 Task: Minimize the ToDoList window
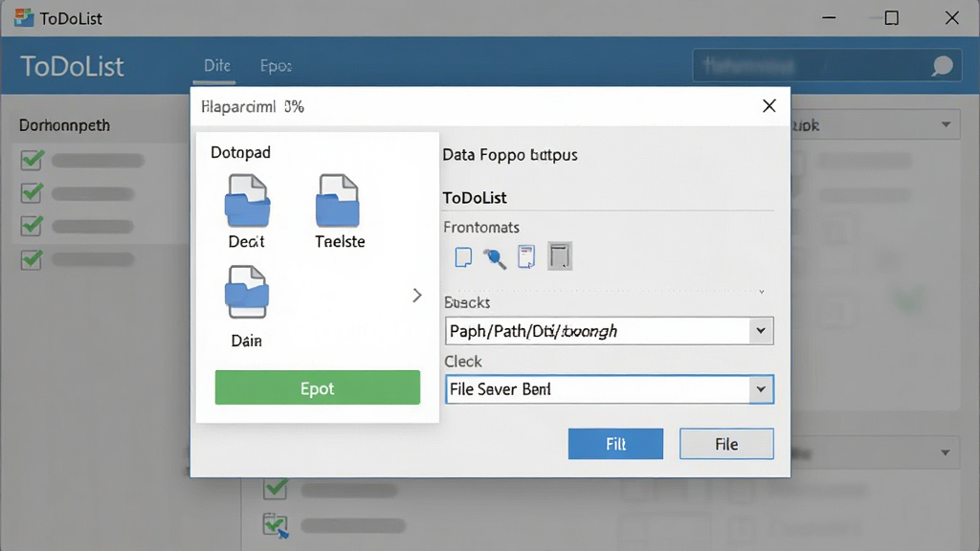click(830, 18)
